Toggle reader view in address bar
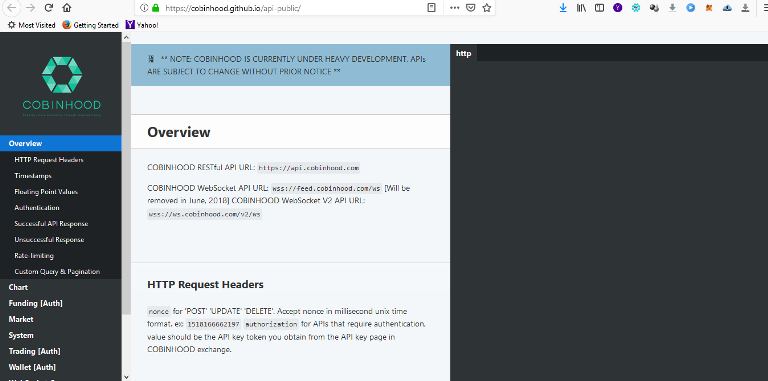 pos(432,8)
